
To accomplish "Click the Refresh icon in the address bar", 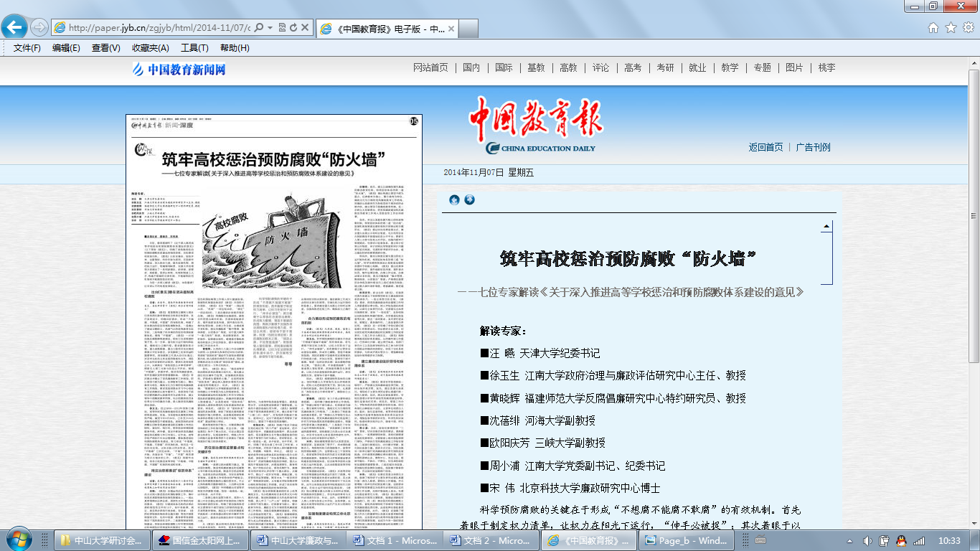I will (293, 27).
